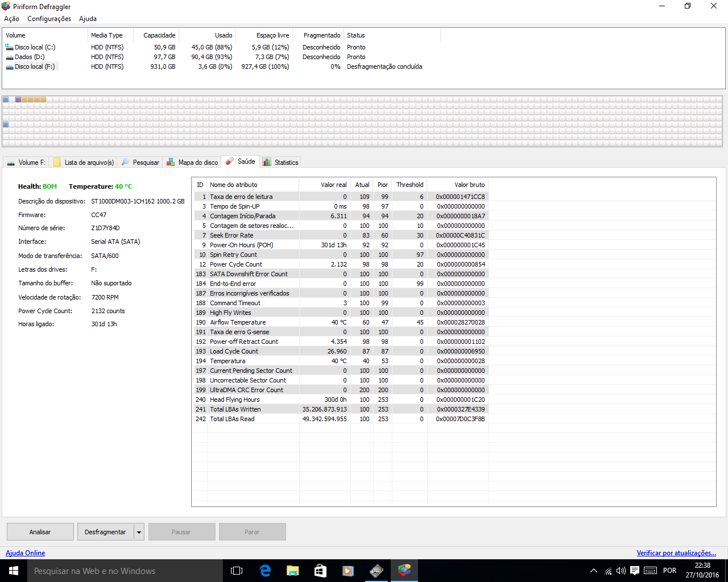Viewport: 728px width, 582px height.
Task: Click the first blue block in drive map
Action: point(6,99)
